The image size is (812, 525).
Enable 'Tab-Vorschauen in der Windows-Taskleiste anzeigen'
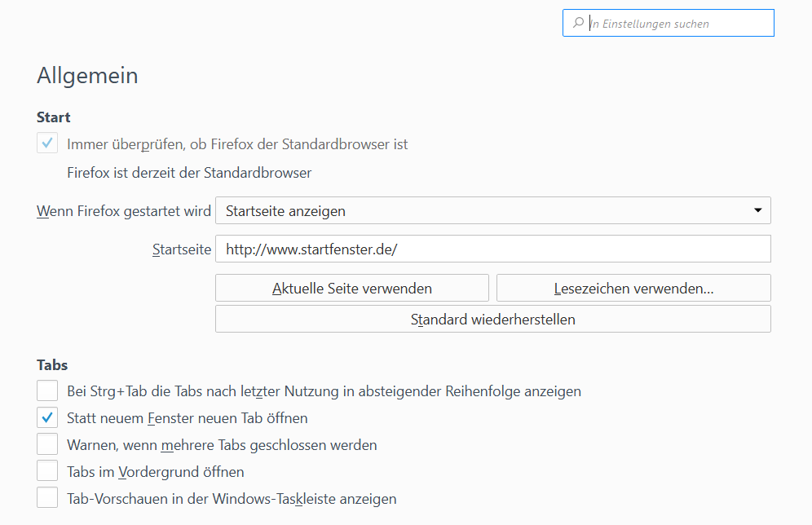(47, 498)
